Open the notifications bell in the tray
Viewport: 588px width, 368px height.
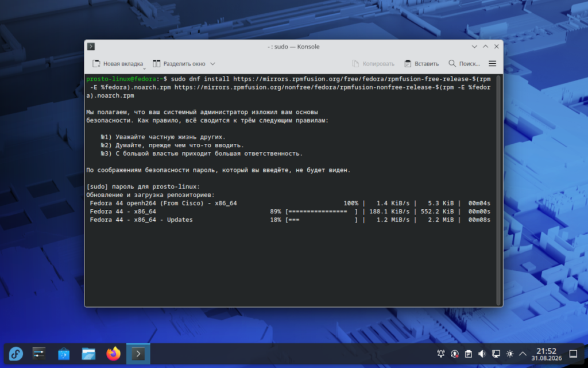click(x=441, y=354)
